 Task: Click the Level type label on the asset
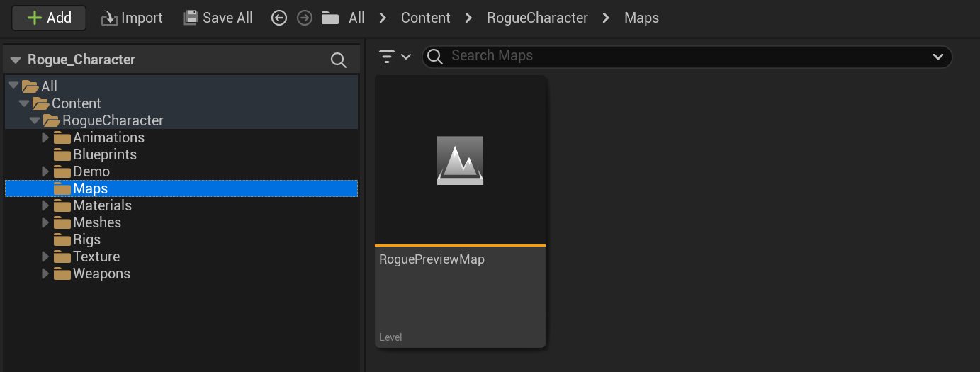(x=390, y=337)
